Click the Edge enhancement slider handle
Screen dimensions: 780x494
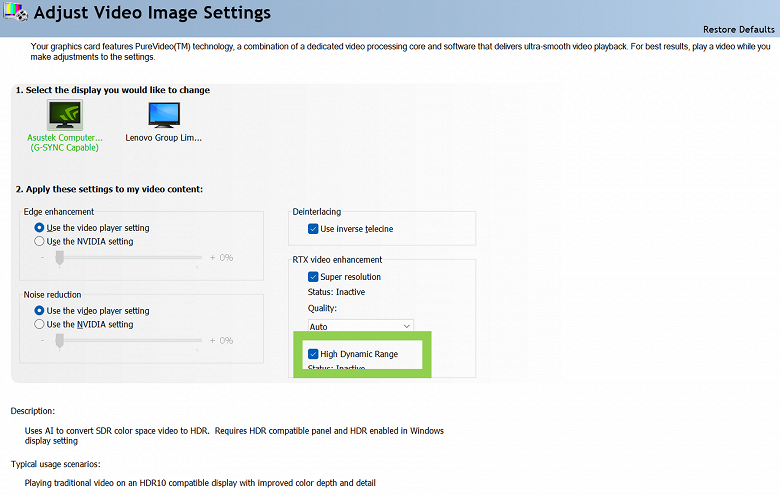coord(60,258)
